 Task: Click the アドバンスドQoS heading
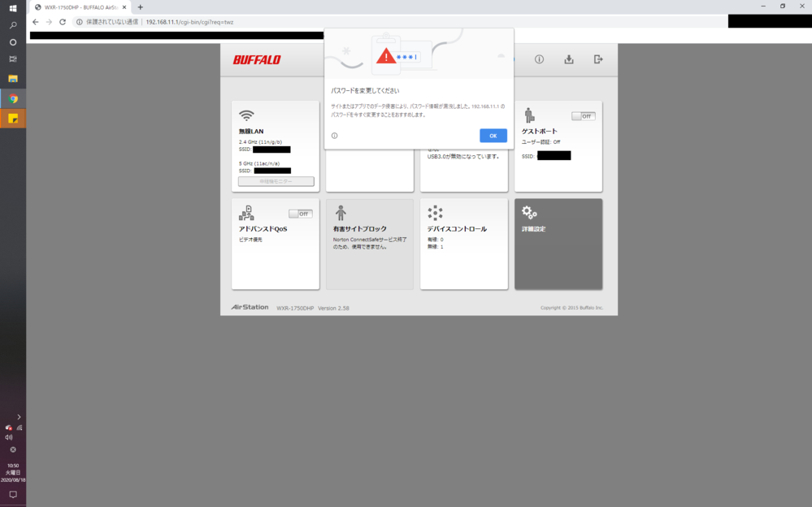coord(263,229)
